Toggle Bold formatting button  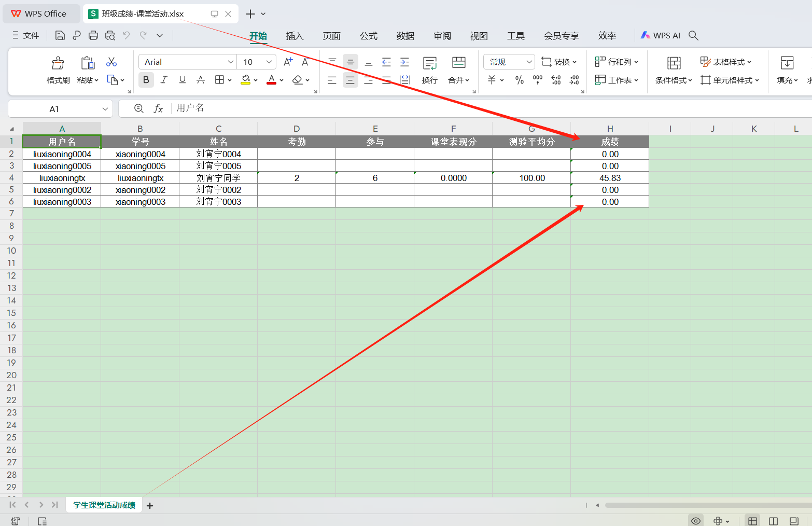pyautogui.click(x=146, y=80)
